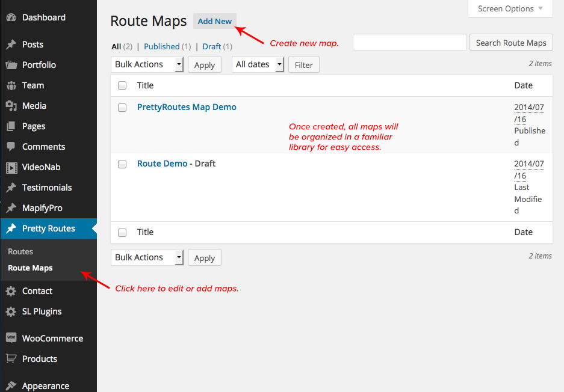This screenshot has width=564, height=392.
Task: Click the WooCommerce logo icon
Action: click(11, 338)
